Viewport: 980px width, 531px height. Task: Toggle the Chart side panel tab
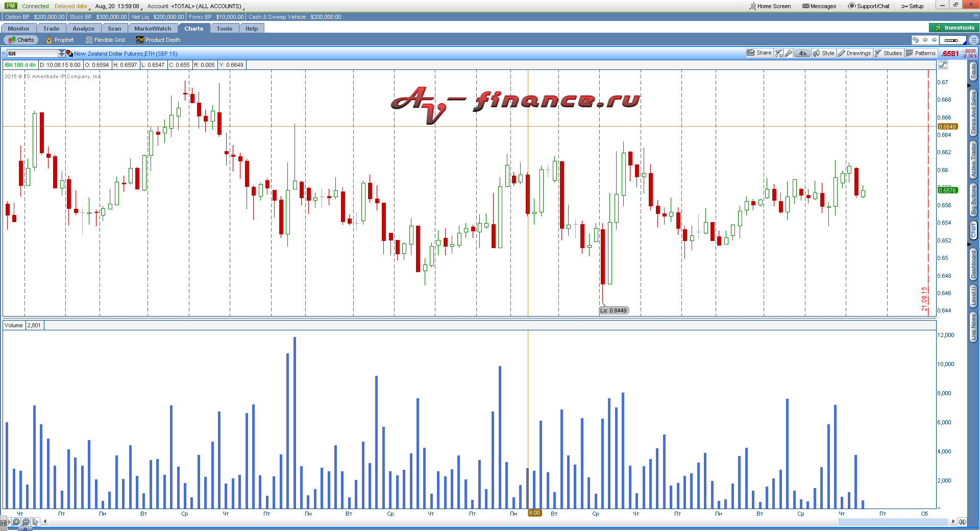[x=973, y=230]
